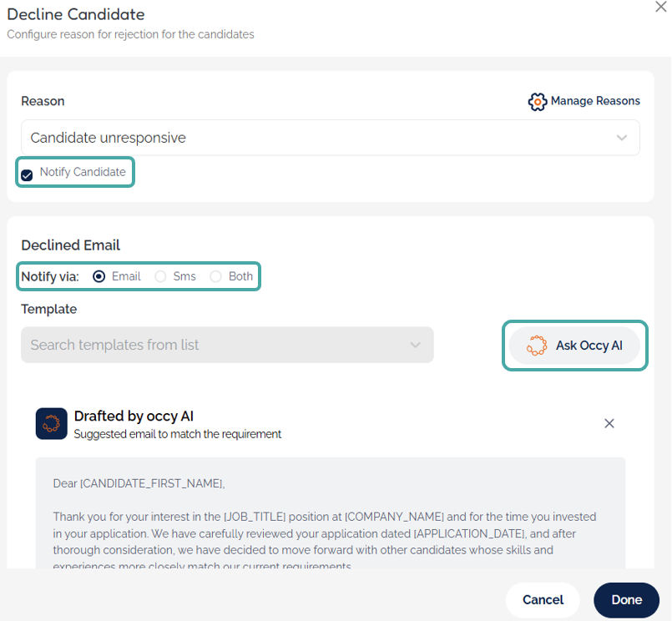This screenshot has height=621, width=672.
Task: Click the Dear CANDIDATE_FIRST_NAME greeting line
Action: click(139, 483)
